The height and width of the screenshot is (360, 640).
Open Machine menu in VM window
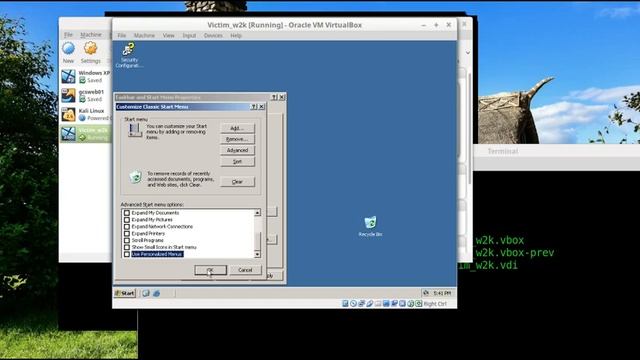[x=144, y=36]
